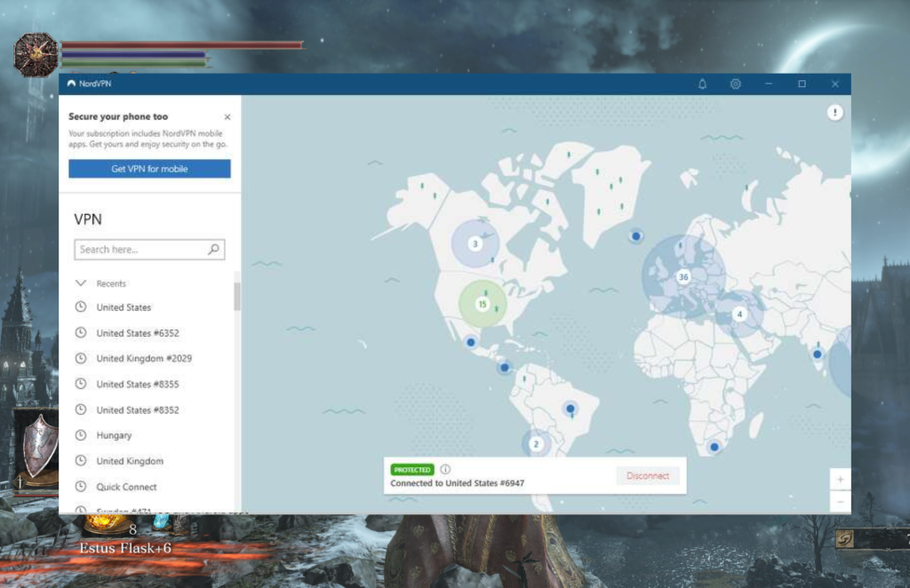
Task: Click the 4-server cluster over Middle East
Action: click(738, 314)
